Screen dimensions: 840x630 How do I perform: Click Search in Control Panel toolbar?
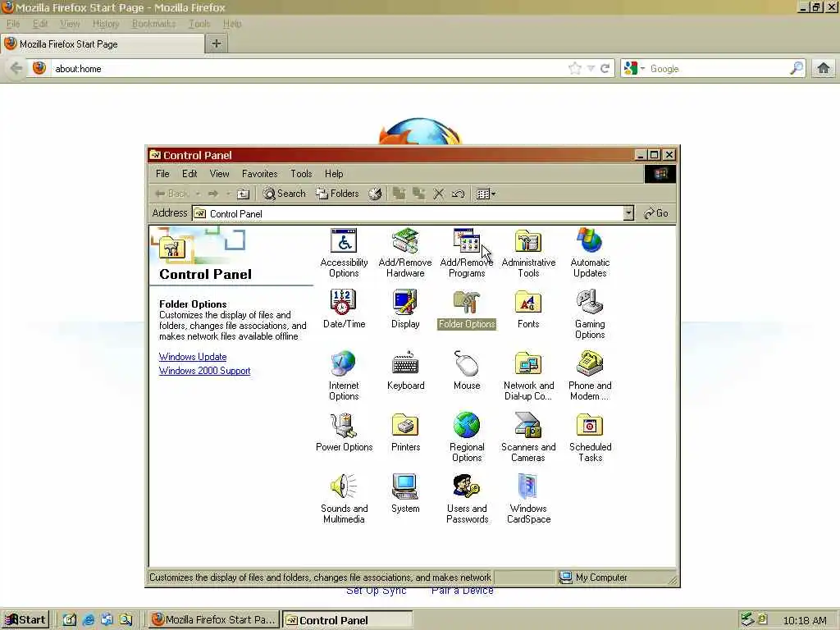click(285, 194)
